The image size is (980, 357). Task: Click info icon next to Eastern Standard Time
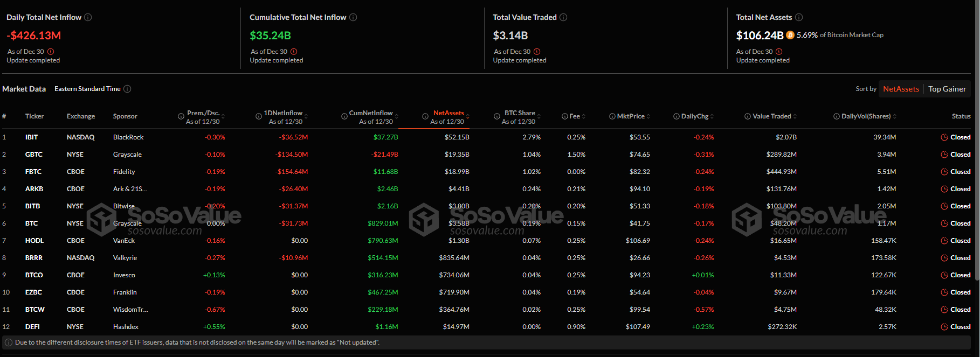coord(127,89)
